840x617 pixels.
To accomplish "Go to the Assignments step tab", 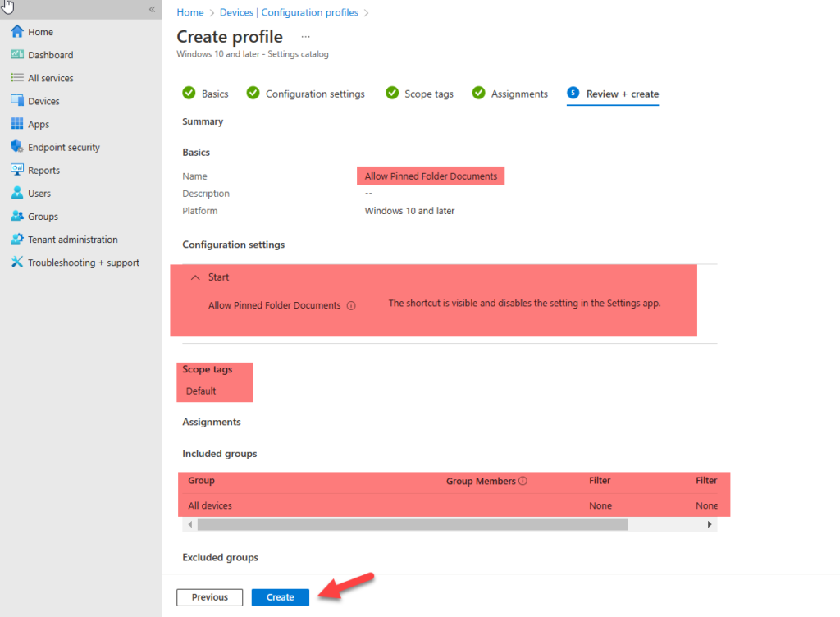I will tap(518, 94).
